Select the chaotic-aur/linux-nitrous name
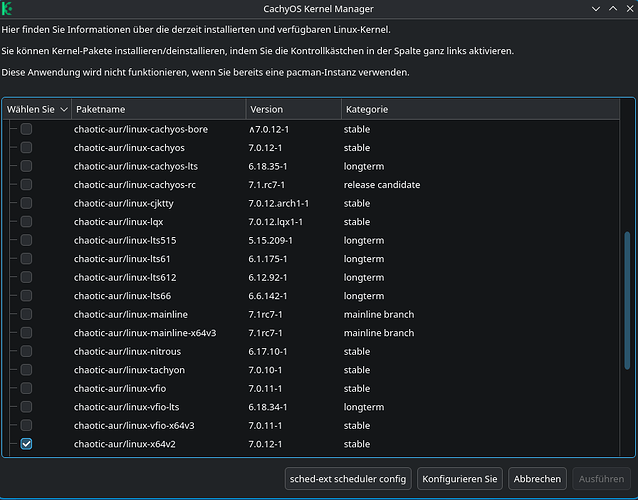 (127, 352)
